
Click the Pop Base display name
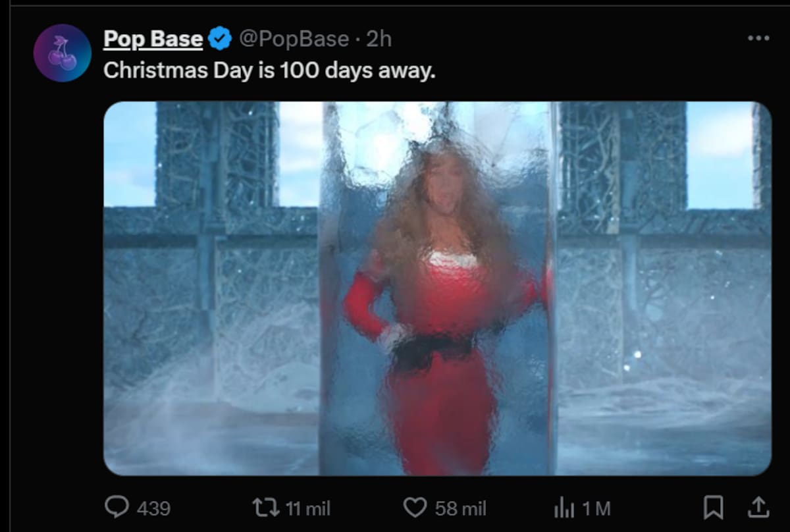[x=153, y=40]
